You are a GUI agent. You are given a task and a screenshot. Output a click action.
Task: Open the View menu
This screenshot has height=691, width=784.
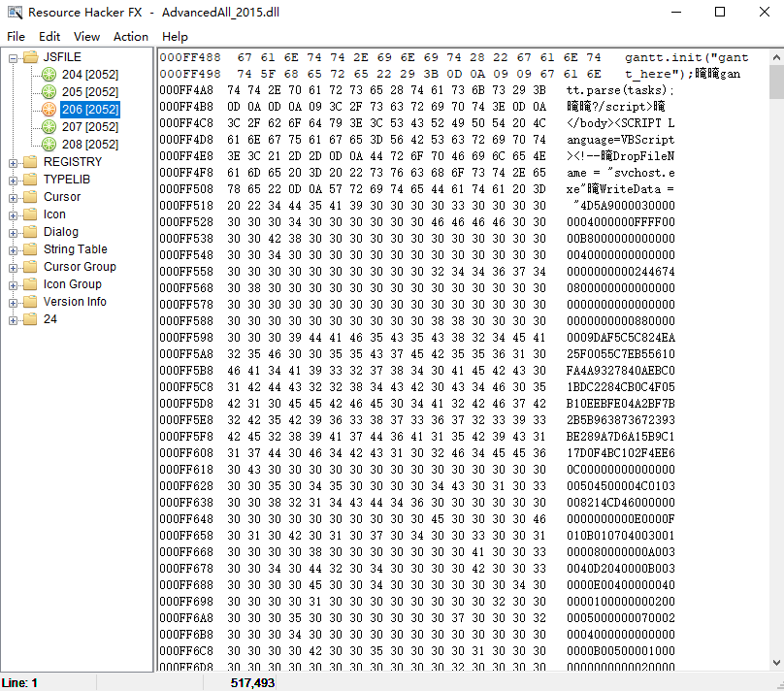[86, 37]
